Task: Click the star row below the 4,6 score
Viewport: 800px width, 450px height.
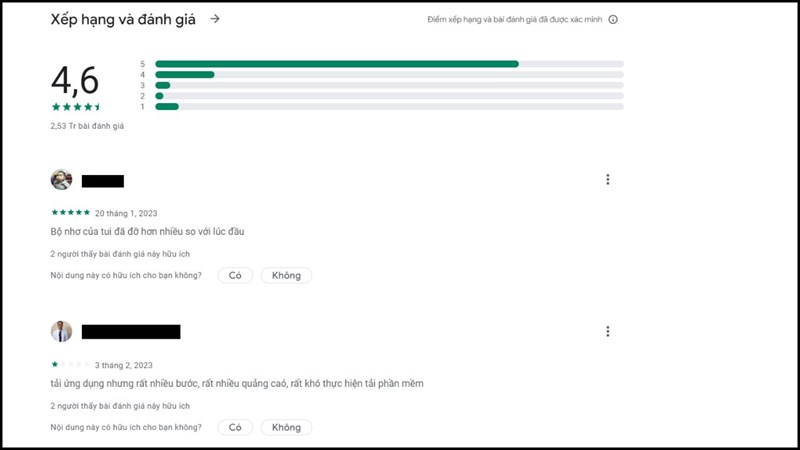Action: coord(75,106)
